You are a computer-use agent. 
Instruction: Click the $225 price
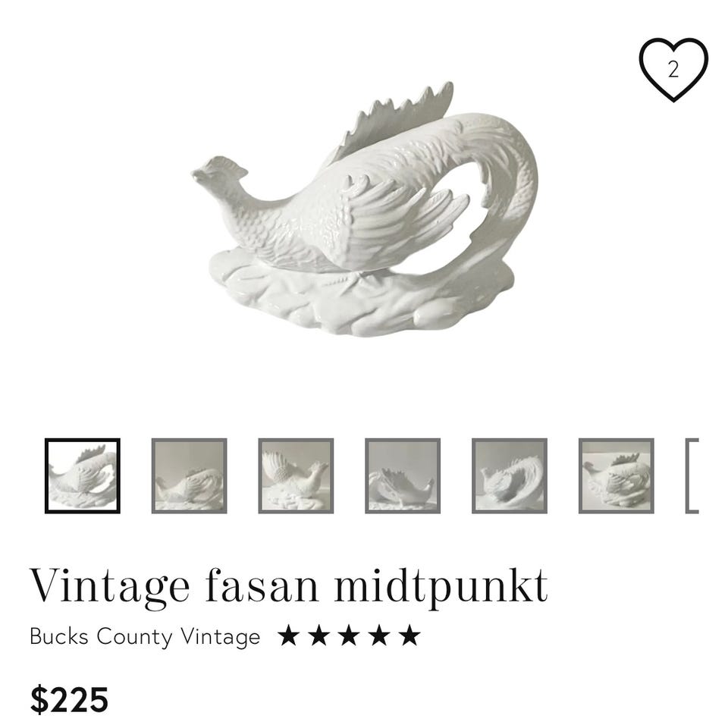pyautogui.click(x=69, y=700)
